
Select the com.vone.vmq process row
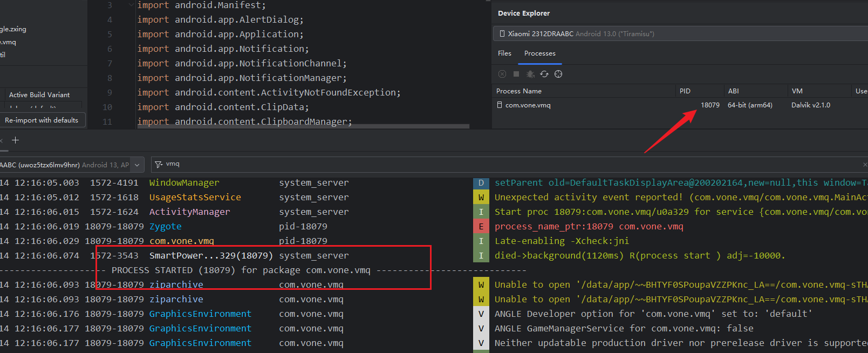click(528, 105)
